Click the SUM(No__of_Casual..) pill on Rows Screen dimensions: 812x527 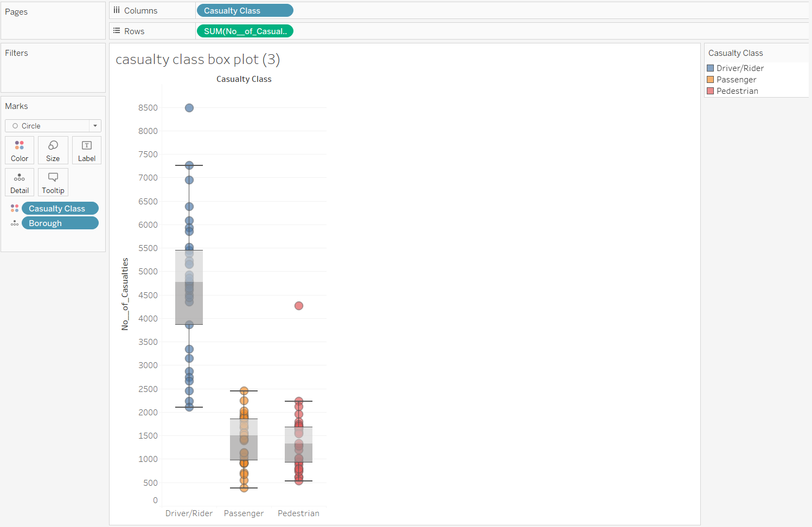point(245,31)
